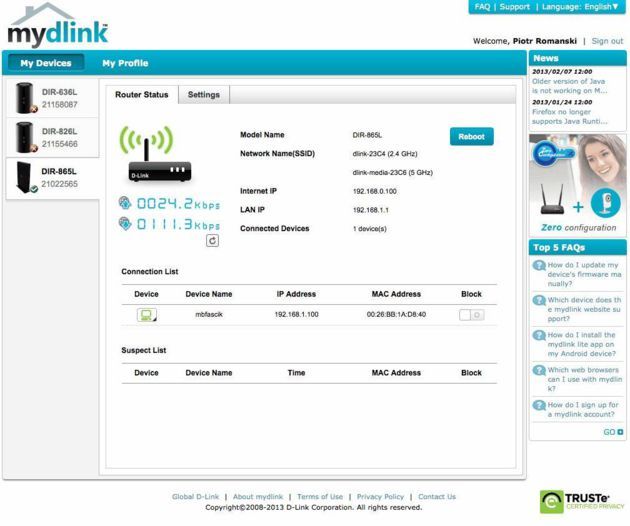Click IP address 192.168.1.100 in Connection List
630x526 pixels.
(296, 315)
